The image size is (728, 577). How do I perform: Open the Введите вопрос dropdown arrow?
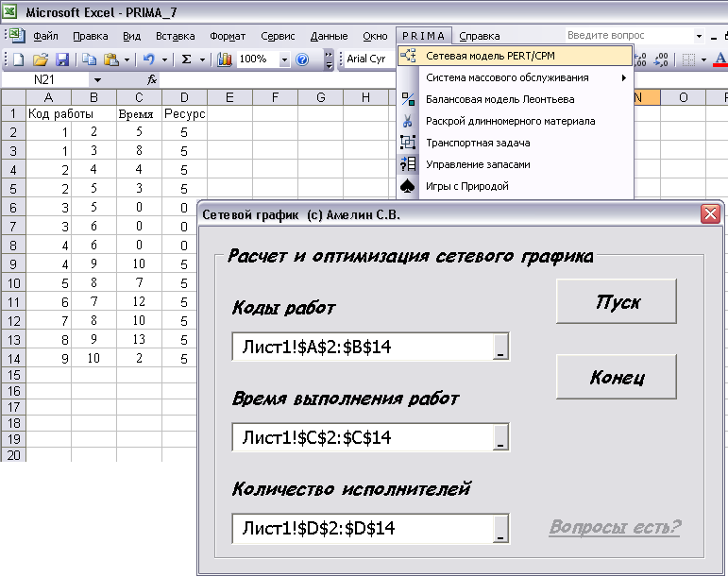[699, 36]
